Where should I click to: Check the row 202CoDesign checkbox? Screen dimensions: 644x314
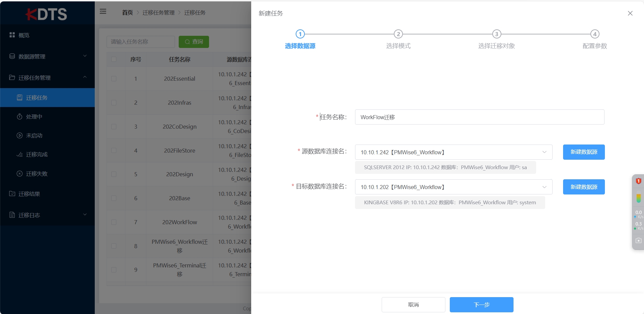pyautogui.click(x=114, y=127)
